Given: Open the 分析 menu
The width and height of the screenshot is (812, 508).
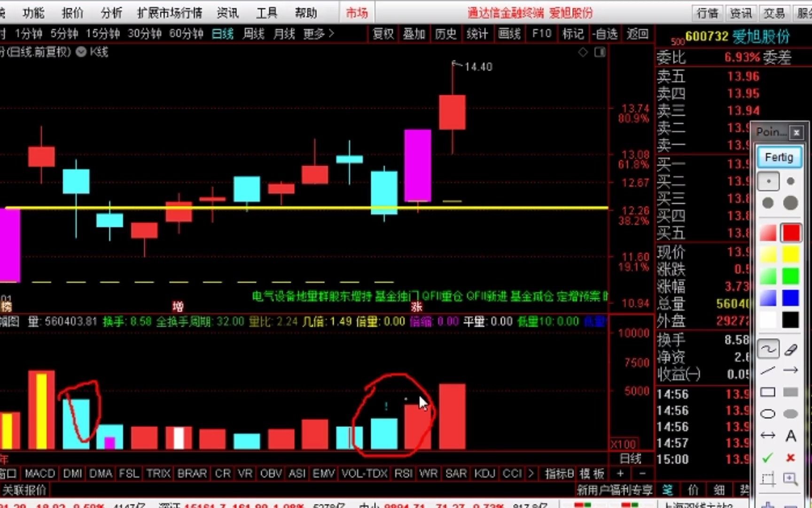Looking at the screenshot, I should [x=111, y=13].
